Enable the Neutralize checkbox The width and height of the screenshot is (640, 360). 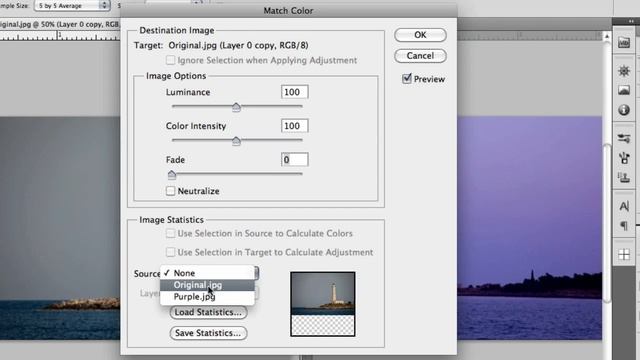pos(170,191)
